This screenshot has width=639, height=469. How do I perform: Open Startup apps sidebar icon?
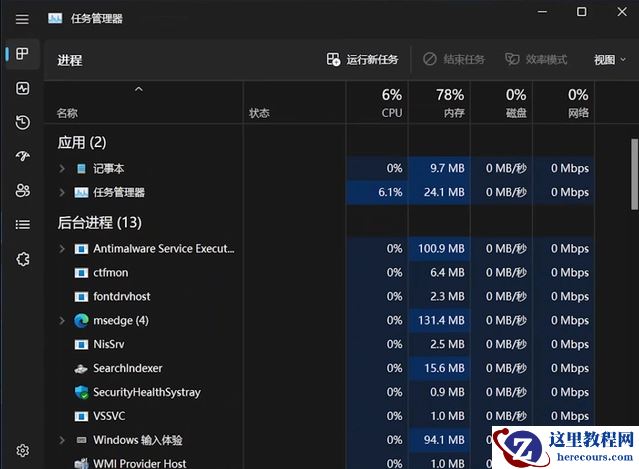22,156
